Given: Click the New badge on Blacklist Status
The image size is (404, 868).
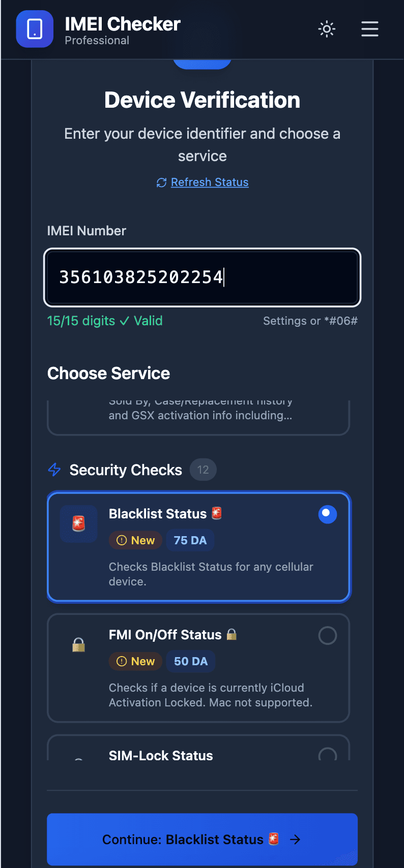Looking at the screenshot, I should 135,540.
